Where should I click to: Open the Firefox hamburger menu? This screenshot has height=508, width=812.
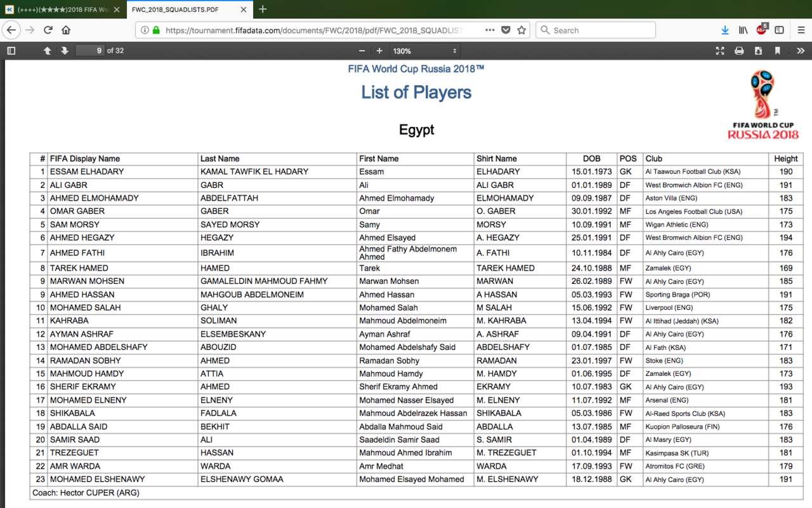click(x=801, y=30)
